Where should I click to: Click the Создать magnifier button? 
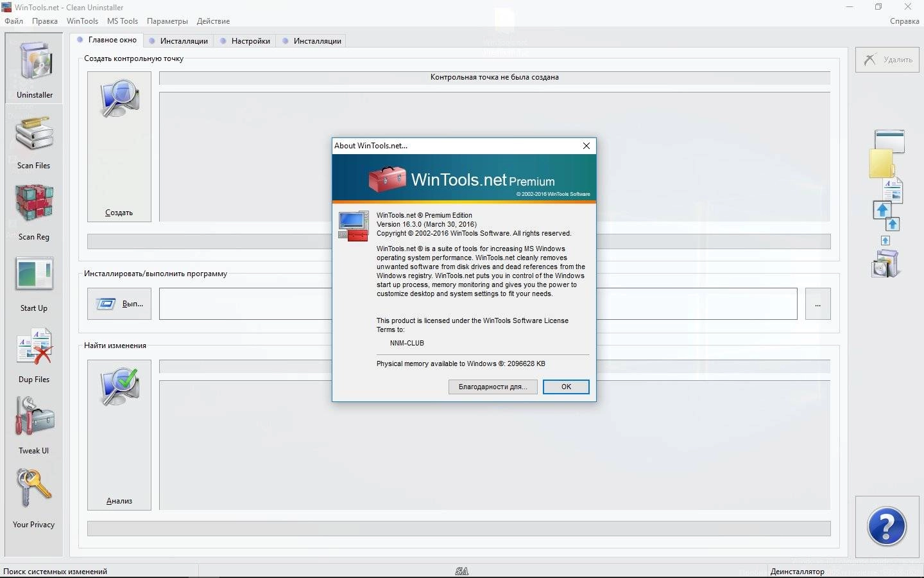(x=119, y=146)
